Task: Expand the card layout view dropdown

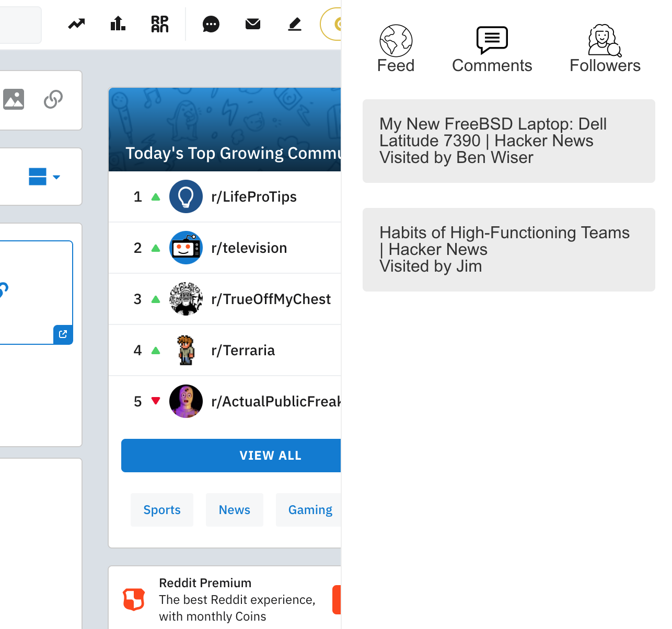Action: click(44, 177)
